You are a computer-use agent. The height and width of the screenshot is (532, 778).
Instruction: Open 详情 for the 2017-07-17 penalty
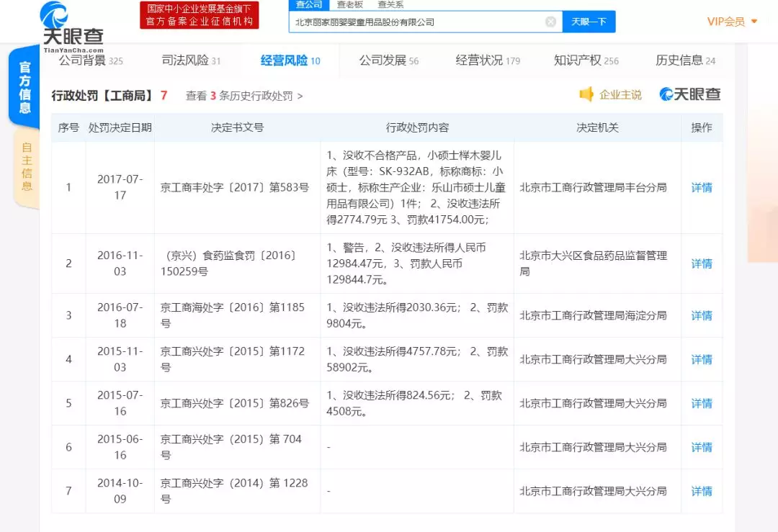click(702, 187)
